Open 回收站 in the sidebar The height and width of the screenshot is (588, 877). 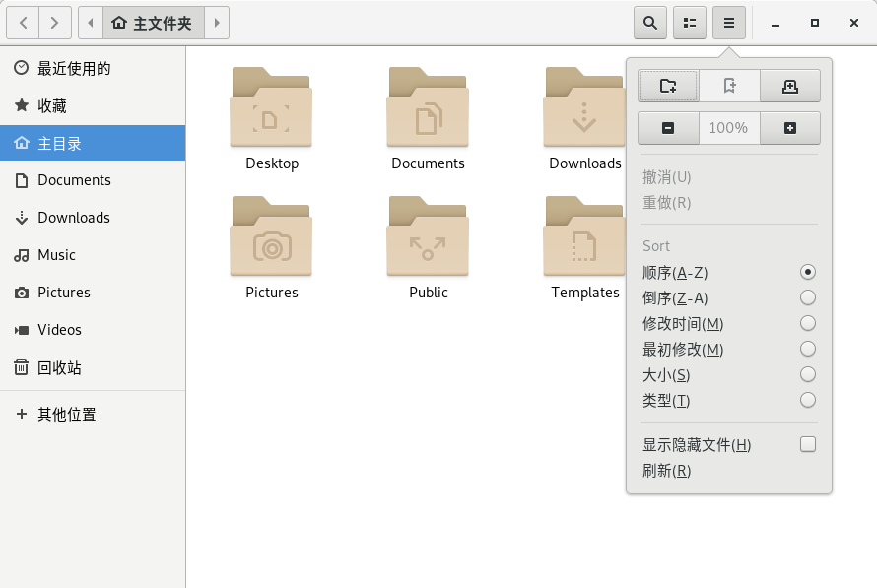tap(59, 367)
